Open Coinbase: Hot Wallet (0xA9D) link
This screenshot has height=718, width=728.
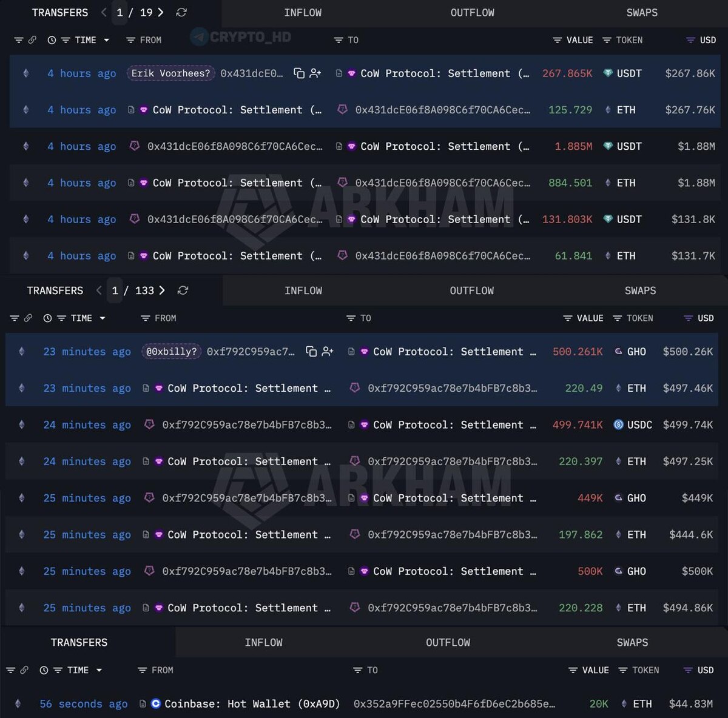coord(252,704)
